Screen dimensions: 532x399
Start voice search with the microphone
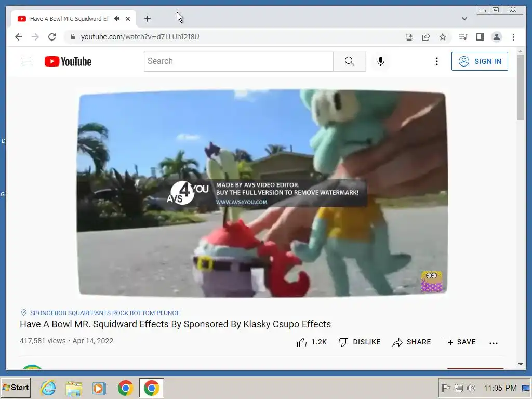coord(381,61)
